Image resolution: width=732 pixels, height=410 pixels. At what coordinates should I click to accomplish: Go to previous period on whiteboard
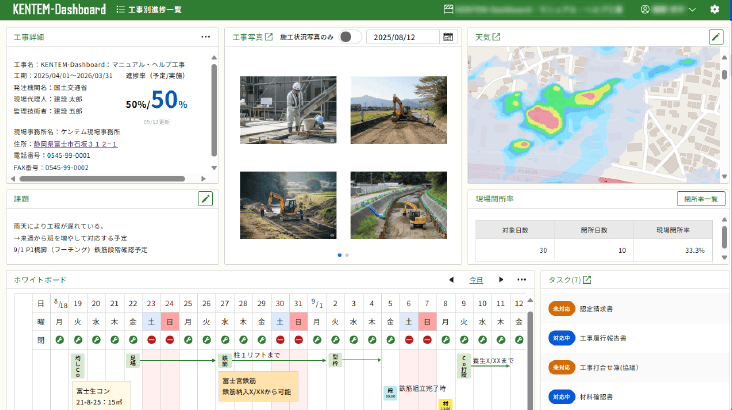tap(450, 280)
